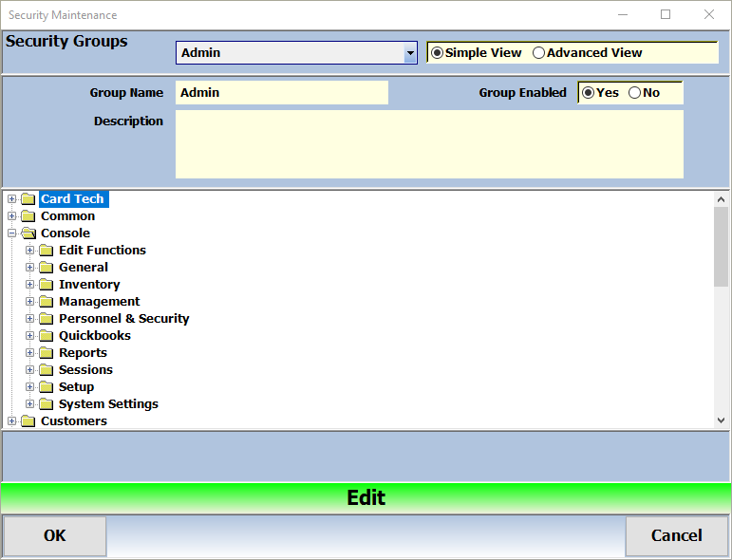Click the Customers folder icon
The height and width of the screenshot is (560, 732).
tap(28, 421)
